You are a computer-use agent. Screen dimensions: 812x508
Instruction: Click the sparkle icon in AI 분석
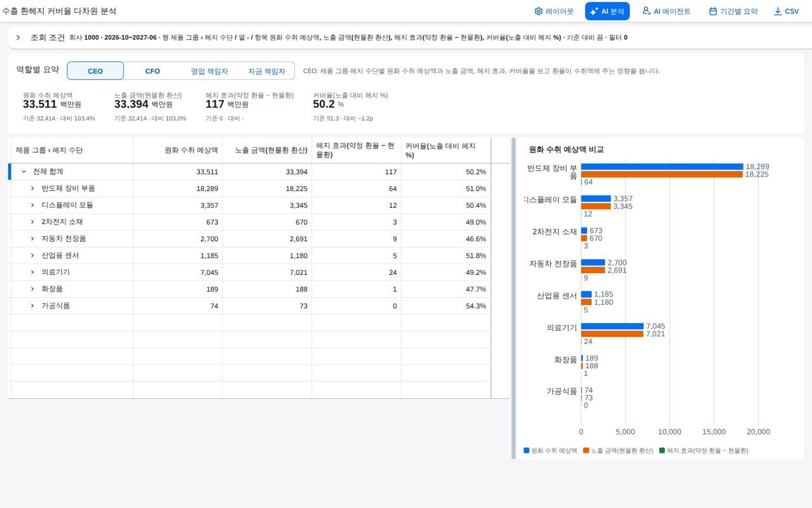(594, 11)
